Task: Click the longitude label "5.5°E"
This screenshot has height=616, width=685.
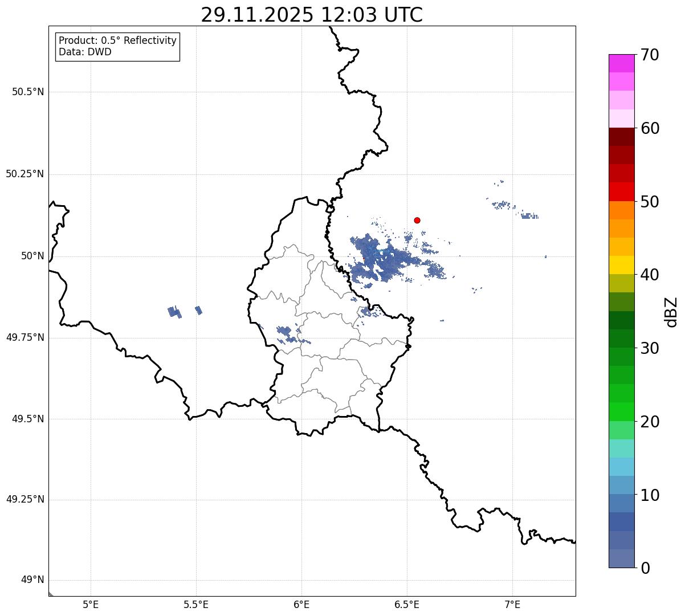Action: [x=196, y=604]
